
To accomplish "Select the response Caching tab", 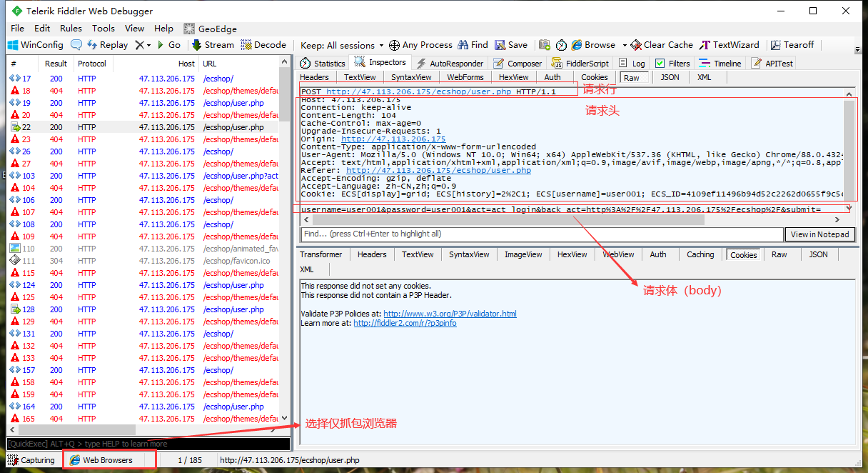I will [700, 254].
